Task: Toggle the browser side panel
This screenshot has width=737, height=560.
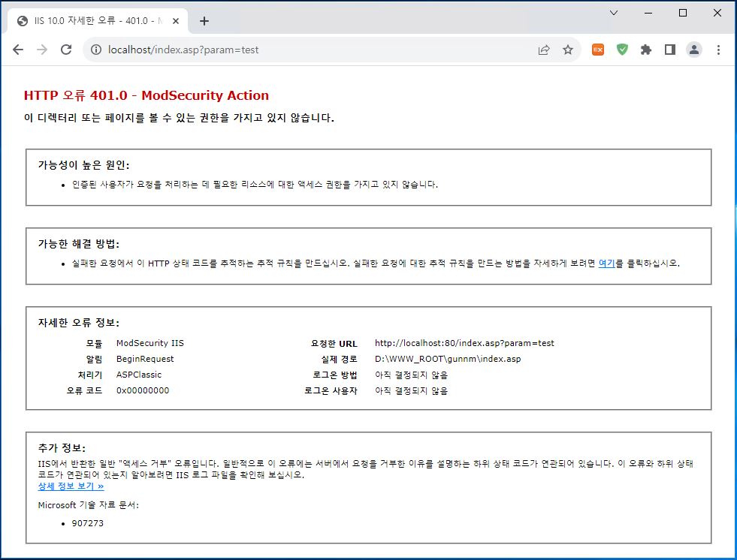Action: coord(670,50)
